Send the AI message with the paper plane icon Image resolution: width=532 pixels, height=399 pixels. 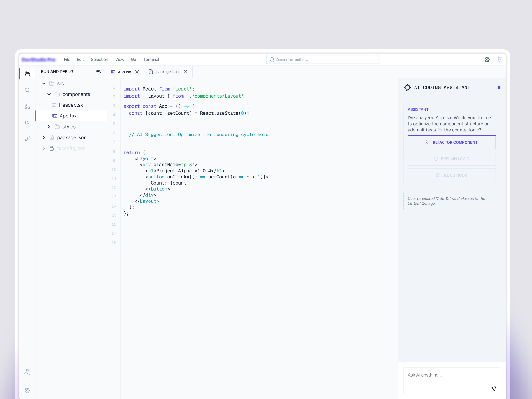point(493,388)
